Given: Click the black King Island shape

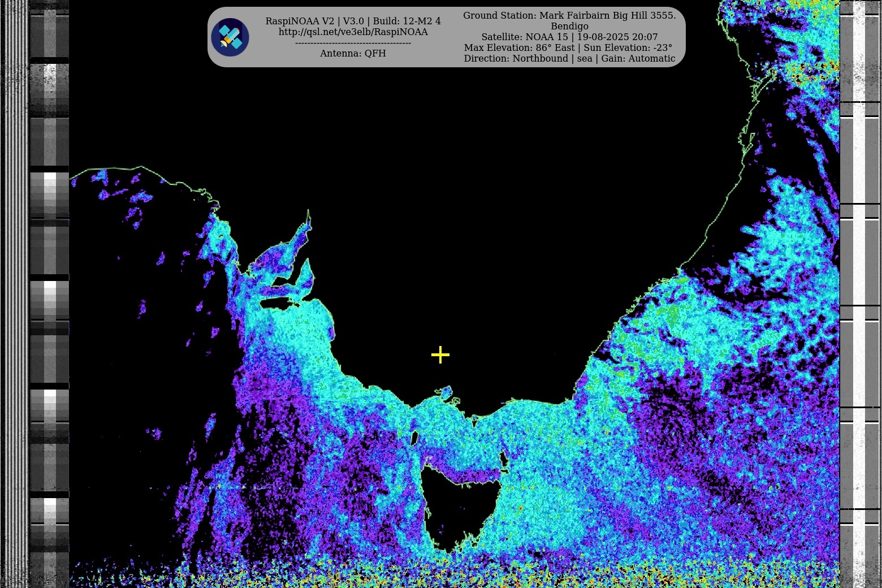Looking at the screenshot, I should [x=414, y=439].
